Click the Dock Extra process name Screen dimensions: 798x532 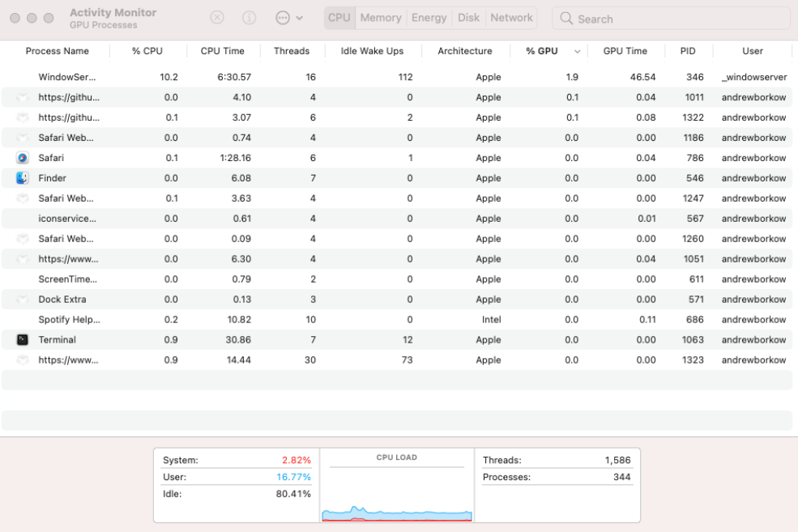(62, 299)
